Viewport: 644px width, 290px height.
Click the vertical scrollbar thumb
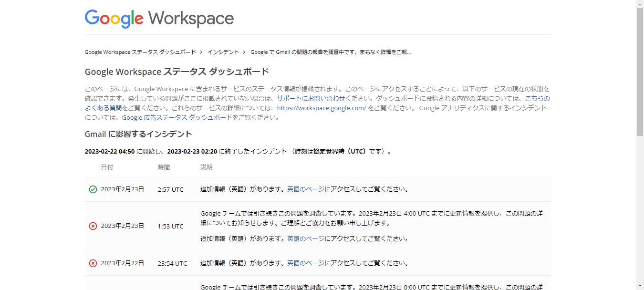pyautogui.click(x=640, y=72)
